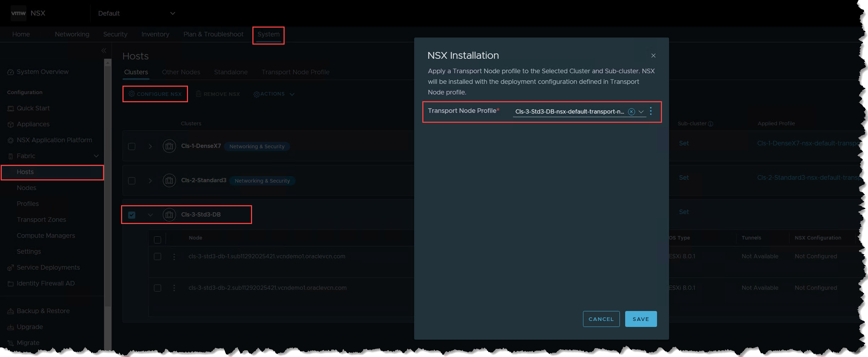
Task: Select the Cls-2-Standard3 cluster checkbox
Action: pyautogui.click(x=132, y=181)
